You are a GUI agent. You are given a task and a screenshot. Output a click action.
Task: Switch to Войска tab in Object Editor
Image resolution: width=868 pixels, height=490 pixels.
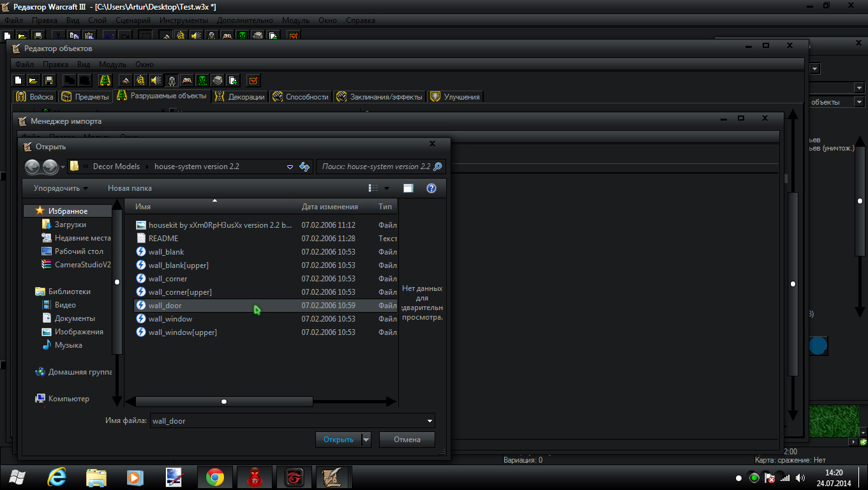pyautogui.click(x=35, y=97)
